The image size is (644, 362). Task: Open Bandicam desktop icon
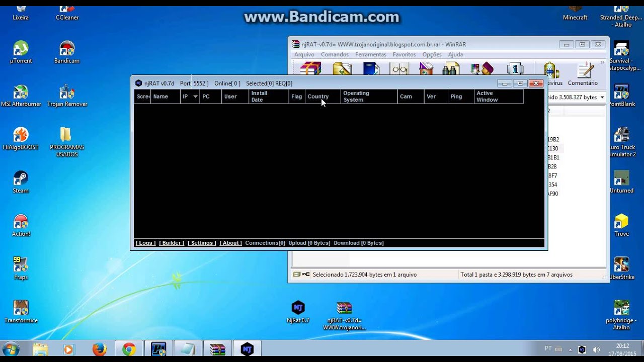point(67,52)
